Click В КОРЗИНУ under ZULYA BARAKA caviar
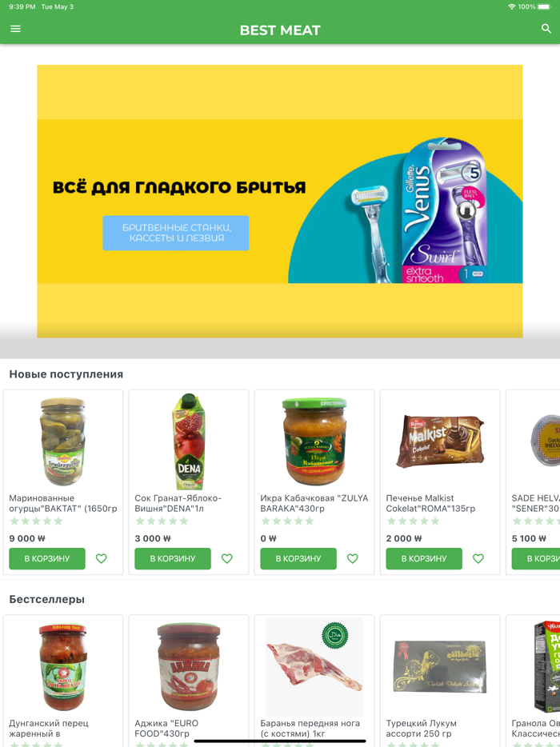This screenshot has height=747, width=560. point(298,558)
